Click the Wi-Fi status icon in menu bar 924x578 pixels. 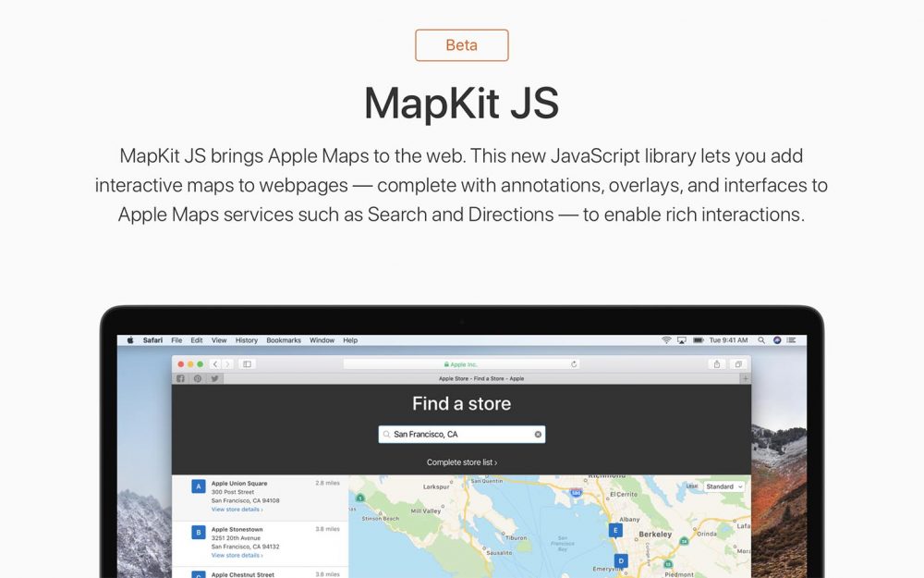click(666, 340)
